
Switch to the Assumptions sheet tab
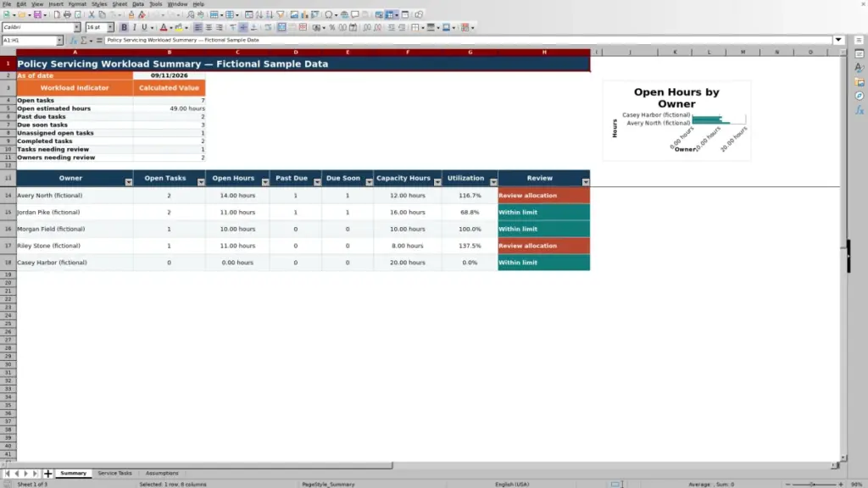pos(162,474)
